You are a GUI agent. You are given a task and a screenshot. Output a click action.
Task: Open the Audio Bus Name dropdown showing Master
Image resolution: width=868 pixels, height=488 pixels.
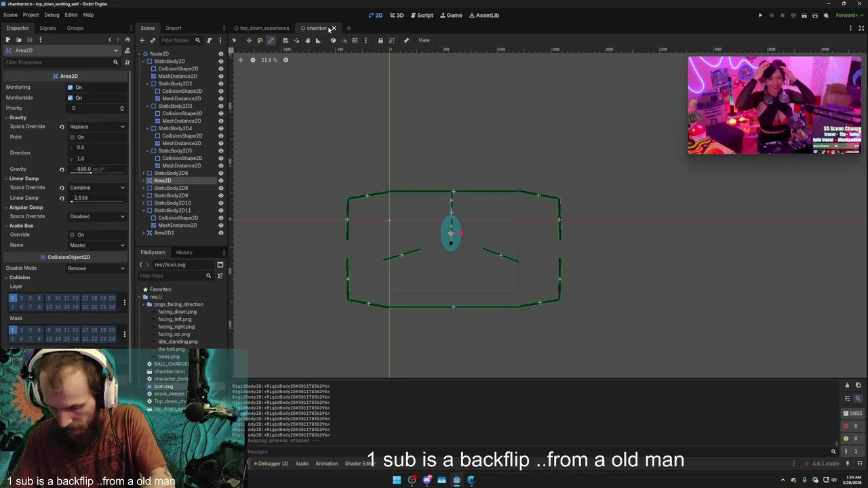(97, 245)
